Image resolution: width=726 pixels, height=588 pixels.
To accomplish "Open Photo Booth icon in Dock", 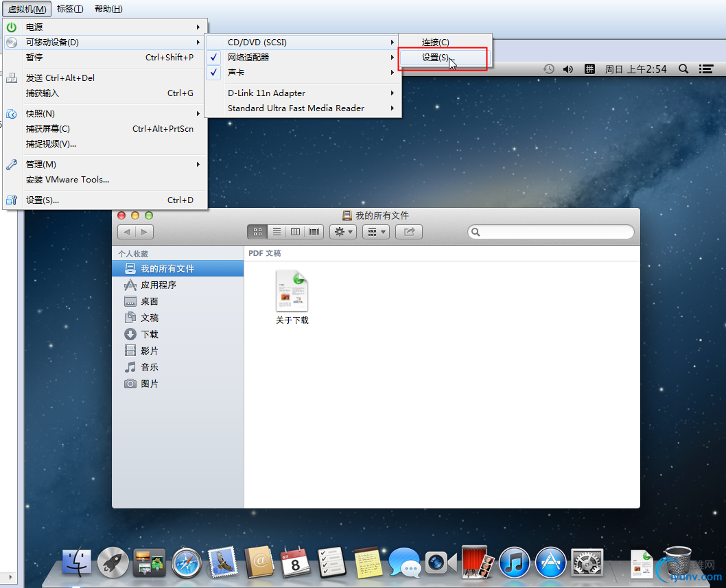I will tap(478, 562).
